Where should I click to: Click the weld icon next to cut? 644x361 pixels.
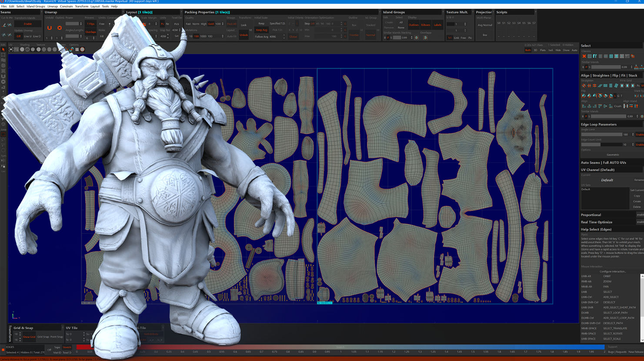coord(10,25)
